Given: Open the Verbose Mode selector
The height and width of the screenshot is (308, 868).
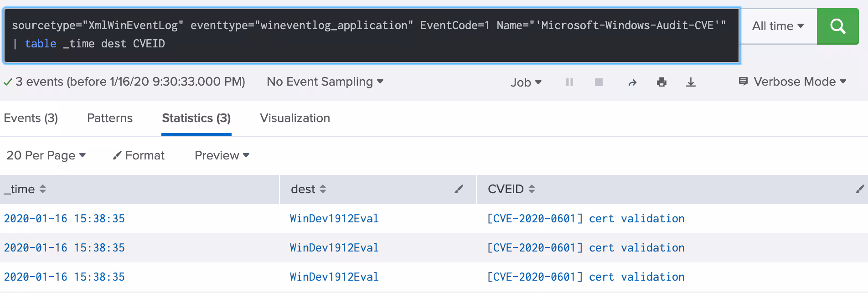Looking at the screenshot, I should pos(792,82).
